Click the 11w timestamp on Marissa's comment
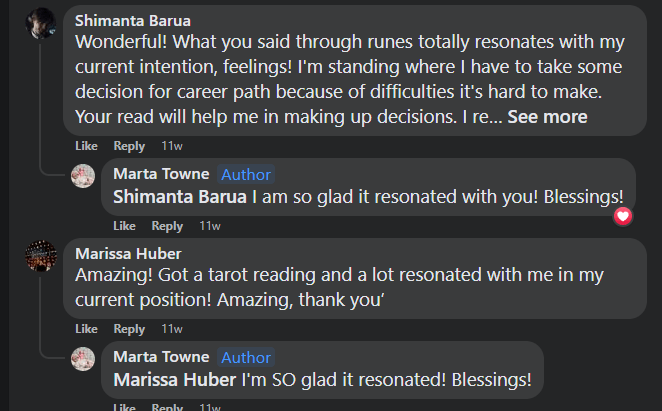 pyautogui.click(x=172, y=329)
